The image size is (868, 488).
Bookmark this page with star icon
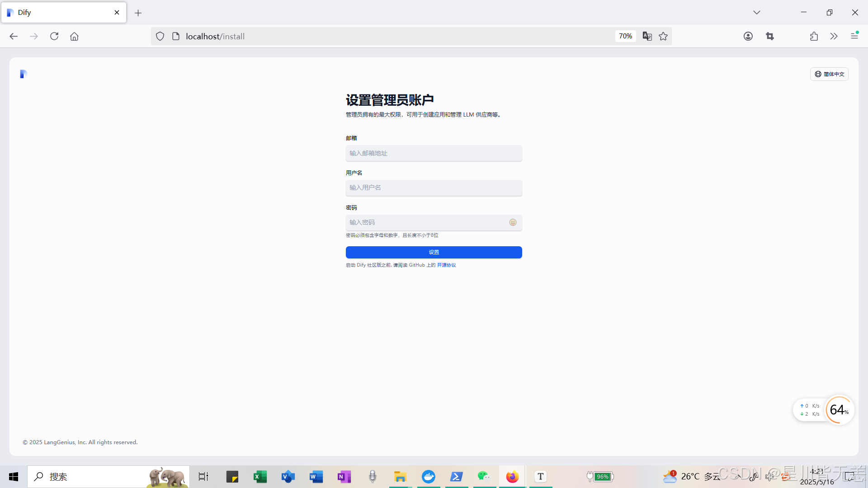tap(663, 36)
